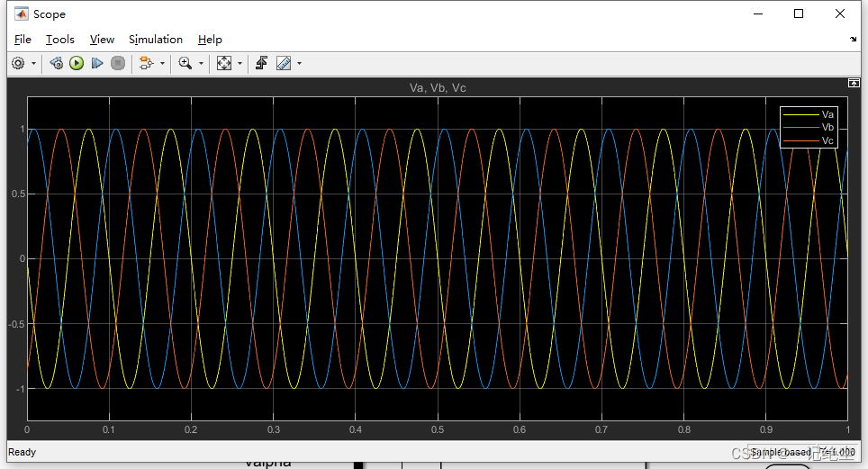Viewport: 868px width, 469px height.
Task: Click the x-axis tick label 0.5
Action: (x=438, y=429)
